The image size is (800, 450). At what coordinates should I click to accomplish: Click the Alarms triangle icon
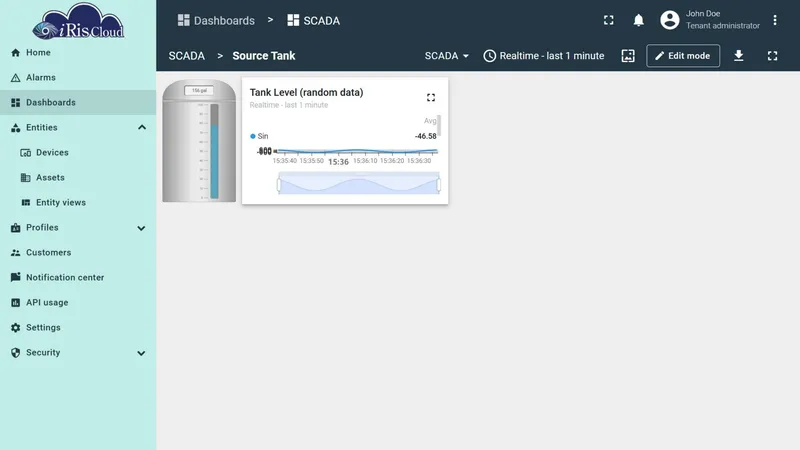[x=15, y=78]
